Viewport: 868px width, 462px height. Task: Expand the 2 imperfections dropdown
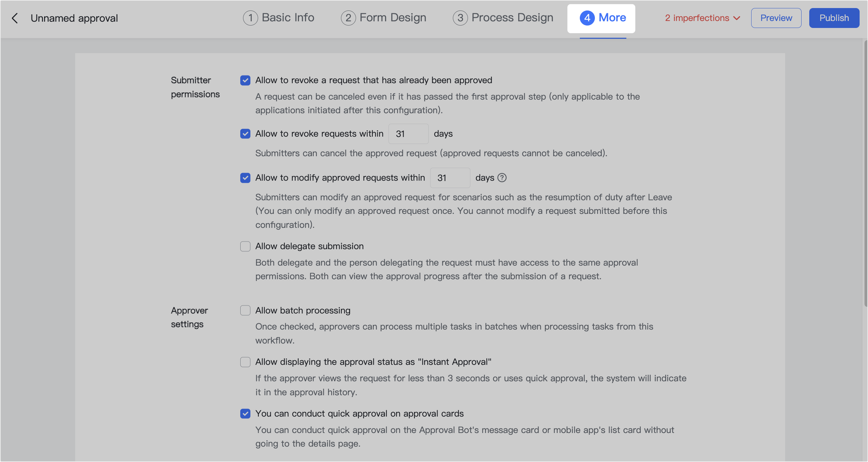point(702,18)
